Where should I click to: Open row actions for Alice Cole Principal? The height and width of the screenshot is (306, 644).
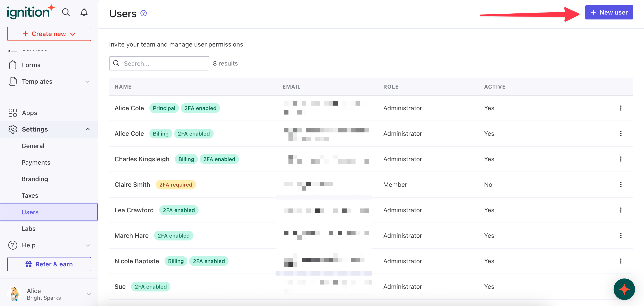(x=621, y=108)
